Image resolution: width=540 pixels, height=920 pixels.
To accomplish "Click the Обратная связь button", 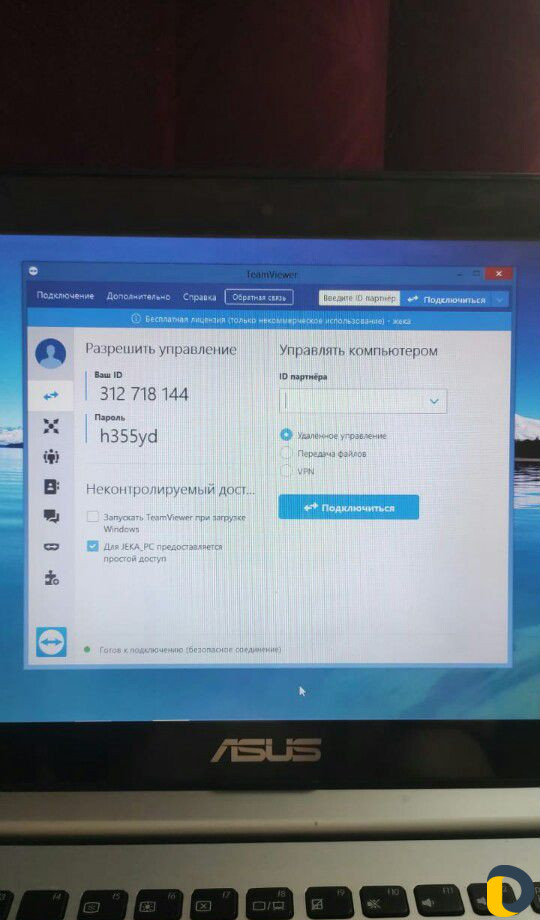I will click(x=259, y=297).
